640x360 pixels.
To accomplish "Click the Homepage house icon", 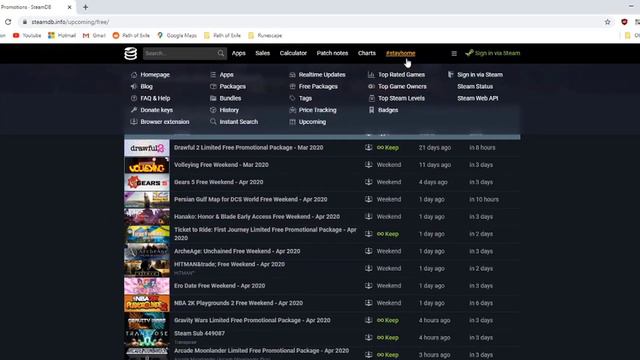I will tap(134, 75).
